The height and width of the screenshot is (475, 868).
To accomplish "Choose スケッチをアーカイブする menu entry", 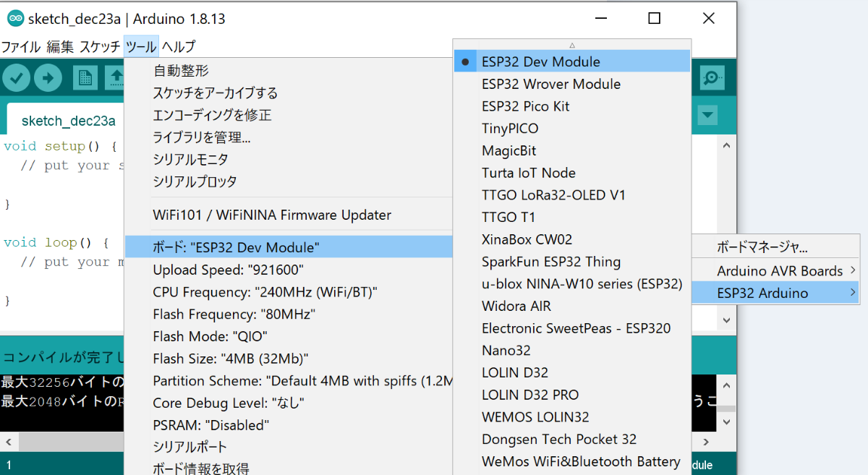I will click(289, 93).
